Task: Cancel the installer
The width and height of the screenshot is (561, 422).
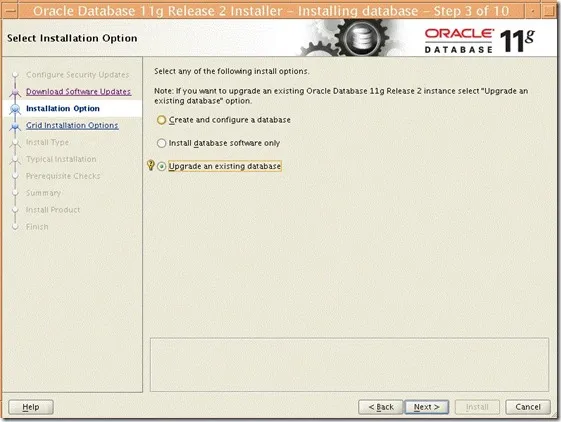Action: coord(528,407)
